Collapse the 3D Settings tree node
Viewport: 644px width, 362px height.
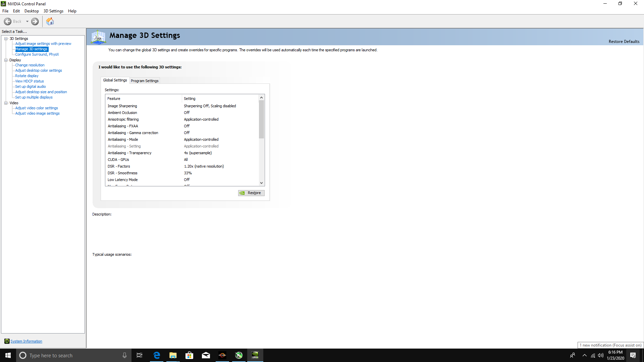coord(6,39)
